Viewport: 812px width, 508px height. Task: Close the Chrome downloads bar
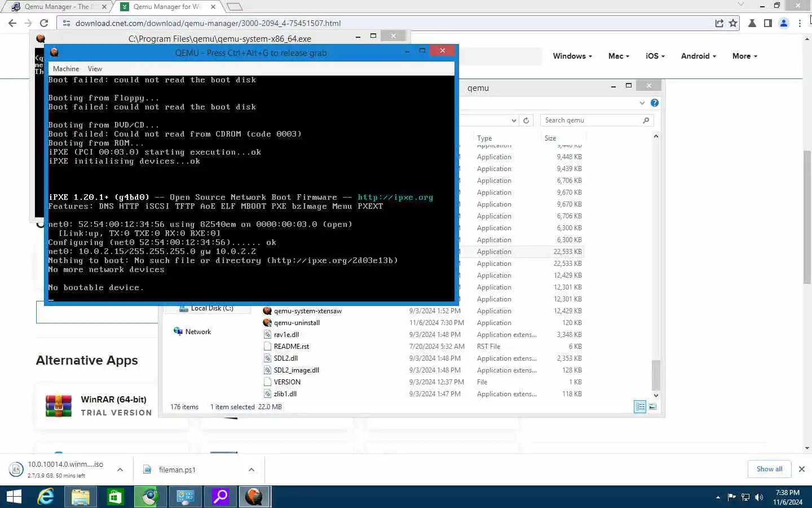click(801, 469)
